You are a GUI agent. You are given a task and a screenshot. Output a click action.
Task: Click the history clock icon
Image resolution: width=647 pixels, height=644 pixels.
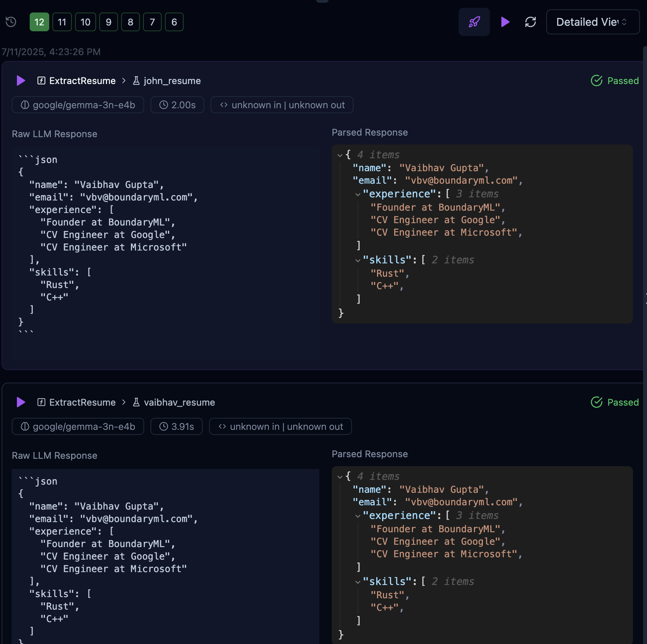pos(11,22)
